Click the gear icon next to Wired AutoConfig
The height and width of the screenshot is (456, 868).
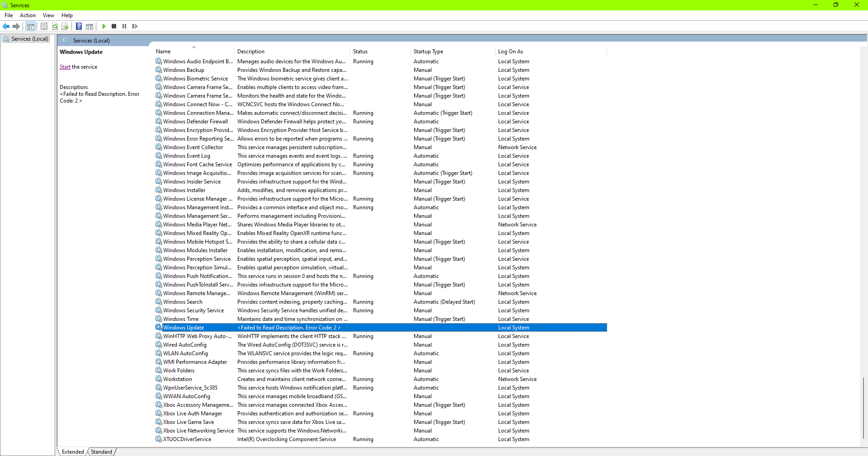coord(159,345)
